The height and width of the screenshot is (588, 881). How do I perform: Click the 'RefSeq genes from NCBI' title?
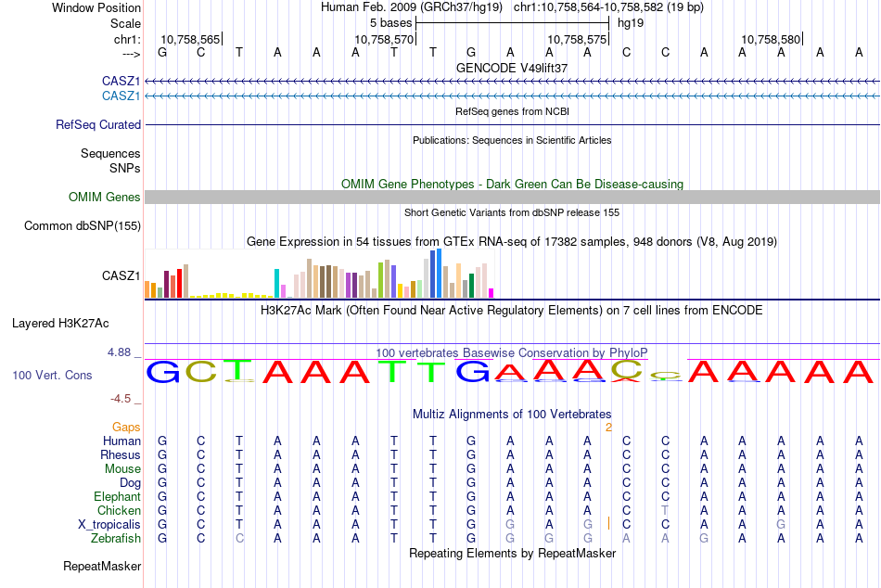click(512, 111)
